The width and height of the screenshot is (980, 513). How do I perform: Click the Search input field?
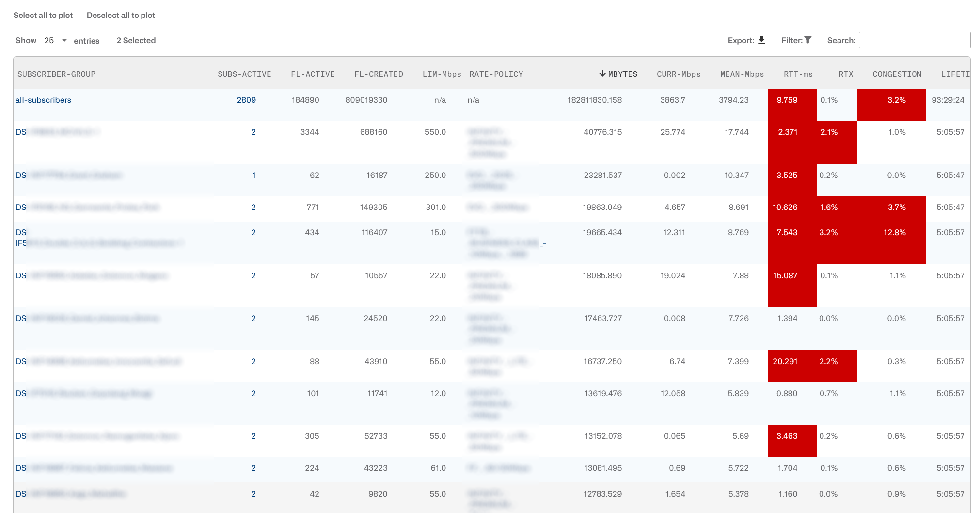915,40
